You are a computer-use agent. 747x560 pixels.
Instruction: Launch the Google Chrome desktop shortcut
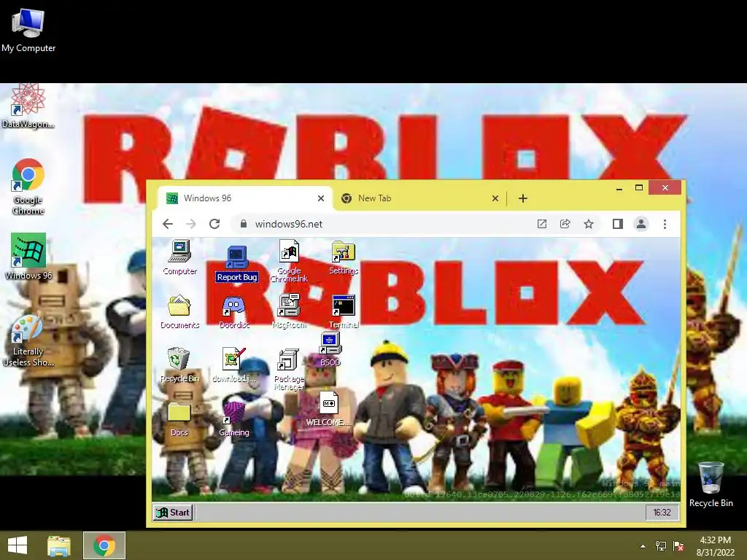[28, 186]
